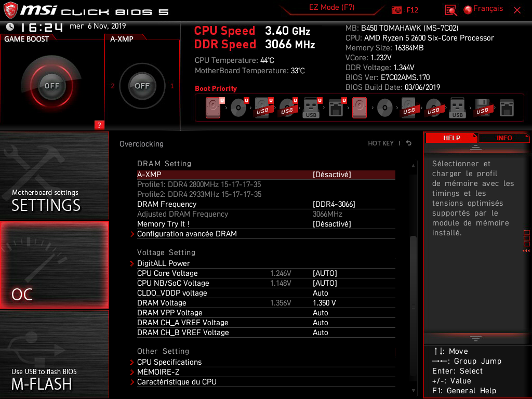The width and height of the screenshot is (532, 399).
Task: Select the UEFI CD/DVD boot device icon
Action: tap(240, 108)
